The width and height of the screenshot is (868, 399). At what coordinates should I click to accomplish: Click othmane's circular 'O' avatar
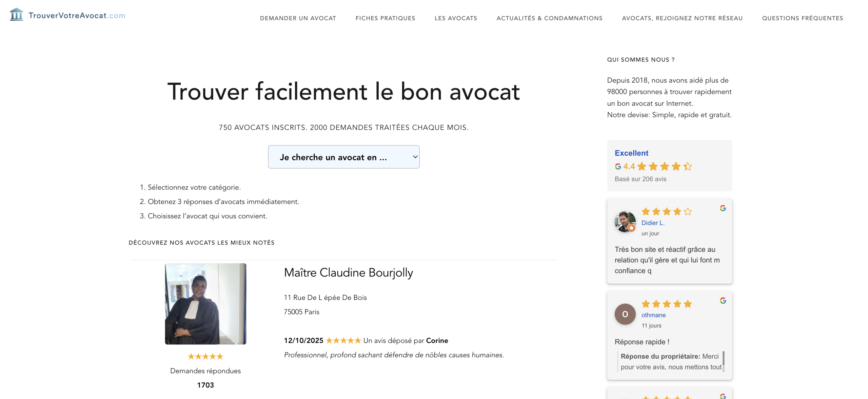tap(625, 314)
